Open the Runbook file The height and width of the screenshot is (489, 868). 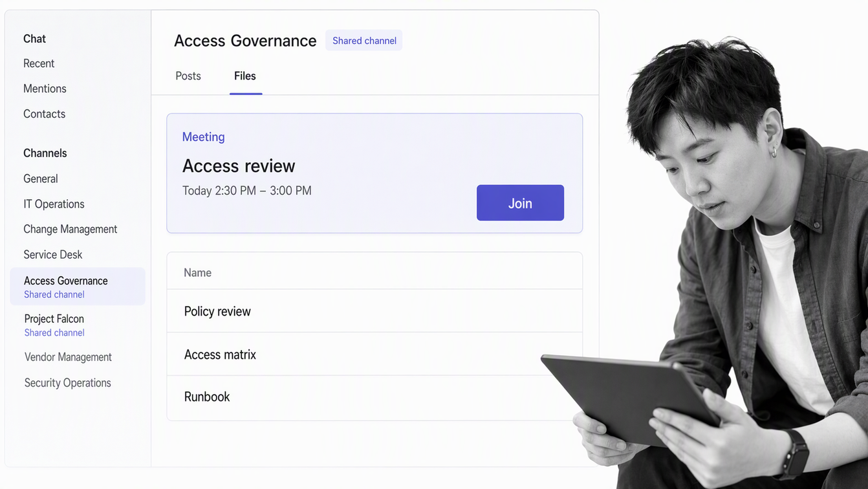pyautogui.click(x=374, y=397)
